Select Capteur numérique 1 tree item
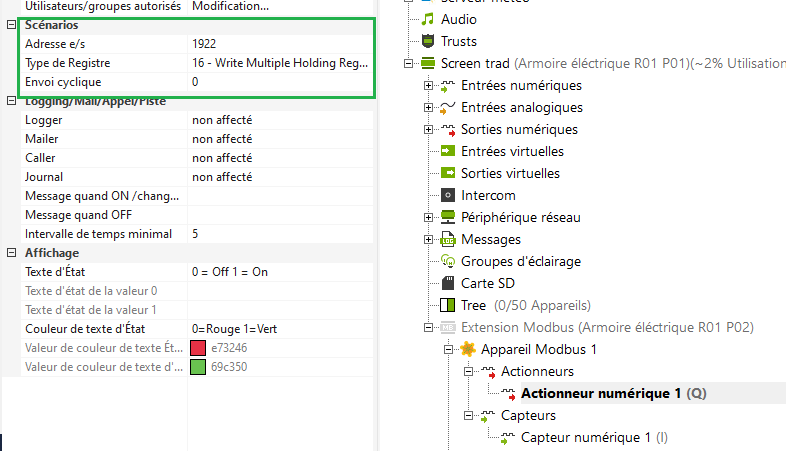 585,437
